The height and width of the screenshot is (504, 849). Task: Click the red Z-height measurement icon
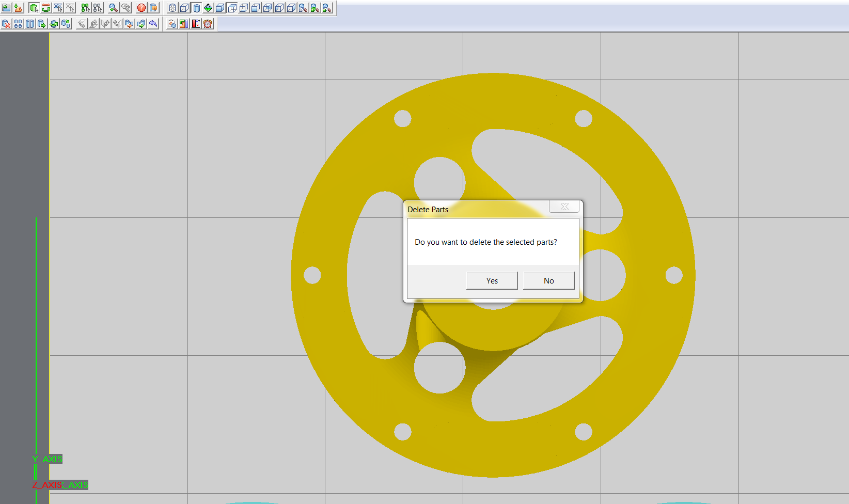[196, 24]
